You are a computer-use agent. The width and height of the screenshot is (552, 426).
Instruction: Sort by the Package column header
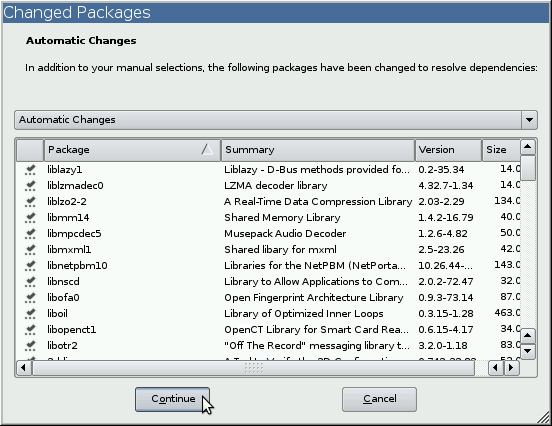[x=132, y=150]
